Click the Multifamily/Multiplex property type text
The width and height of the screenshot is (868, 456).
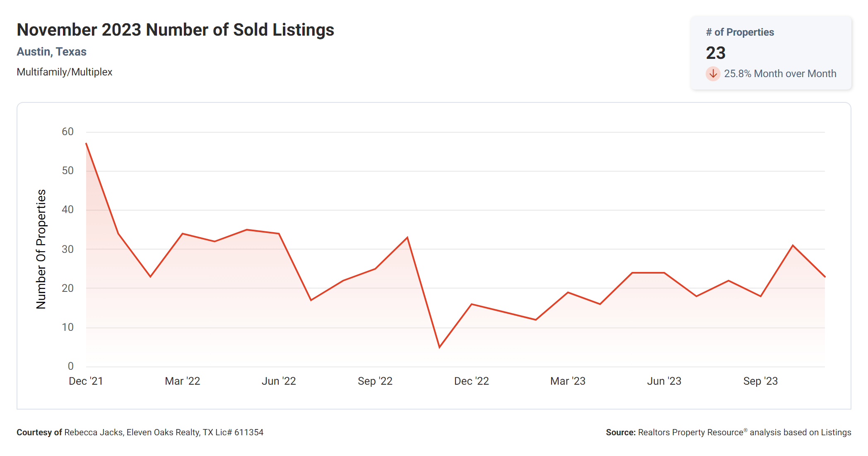pyautogui.click(x=64, y=72)
